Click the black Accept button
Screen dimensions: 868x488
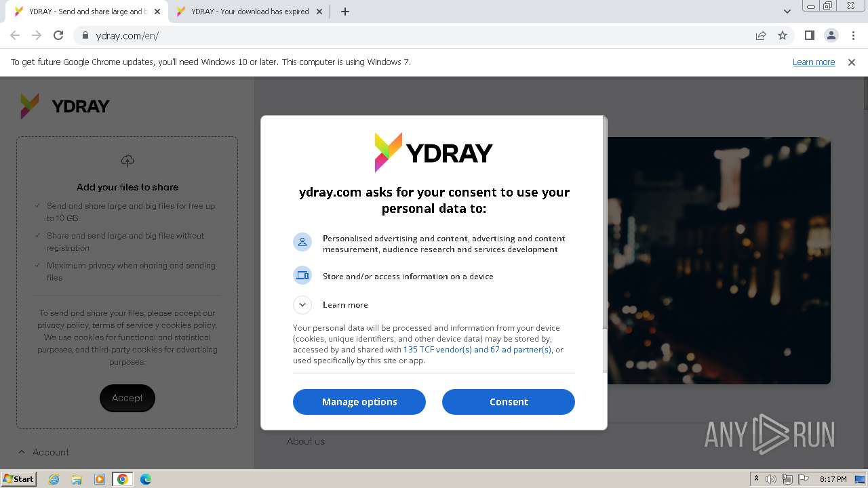[x=127, y=398]
